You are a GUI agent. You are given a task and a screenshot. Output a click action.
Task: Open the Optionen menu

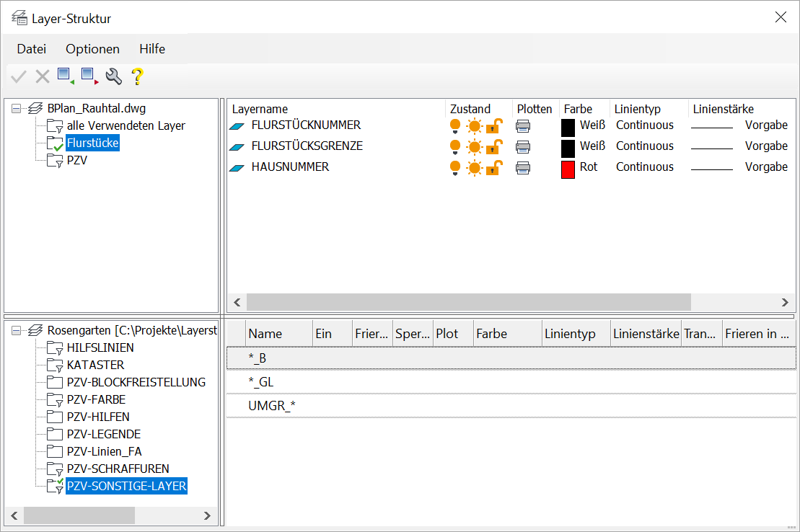(x=92, y=49)
